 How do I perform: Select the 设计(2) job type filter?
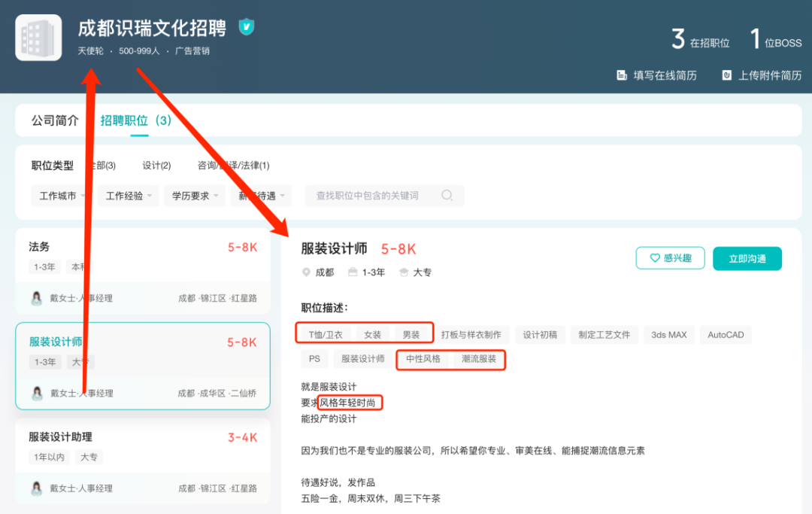(x=156, y=166)
